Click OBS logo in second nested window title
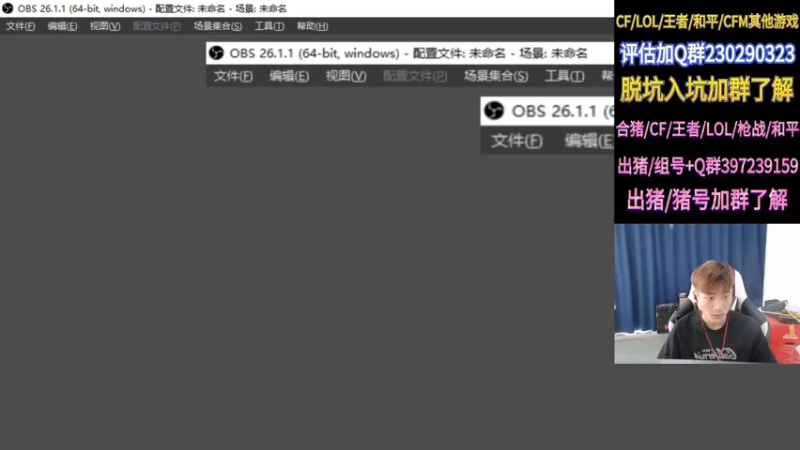Viewport: 800px width, 450px height. coord(216,53)
